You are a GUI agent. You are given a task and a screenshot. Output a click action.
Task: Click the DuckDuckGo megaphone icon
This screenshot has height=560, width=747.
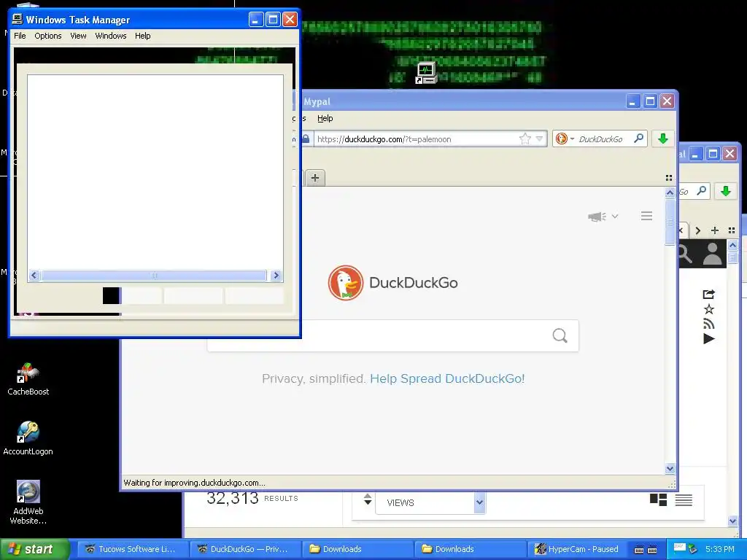tap(597, 217)
